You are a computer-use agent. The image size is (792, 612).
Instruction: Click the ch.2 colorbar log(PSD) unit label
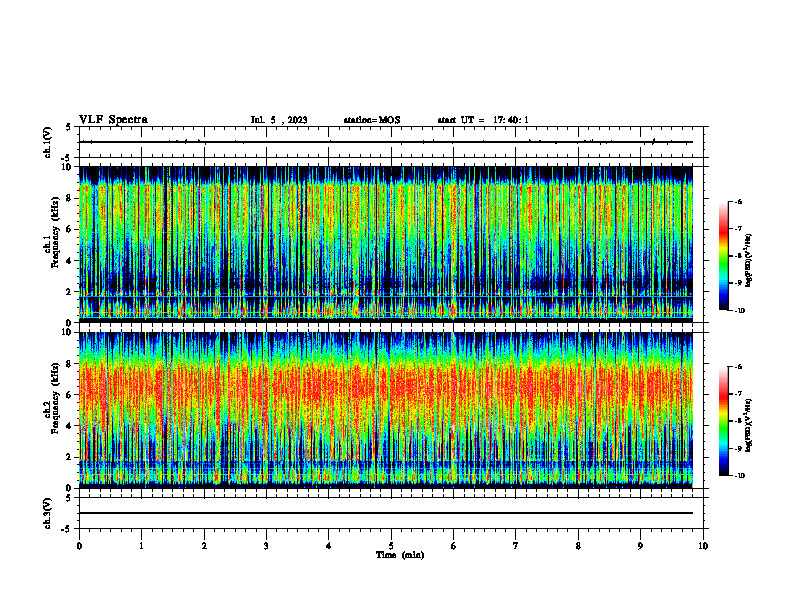[750, 425]
